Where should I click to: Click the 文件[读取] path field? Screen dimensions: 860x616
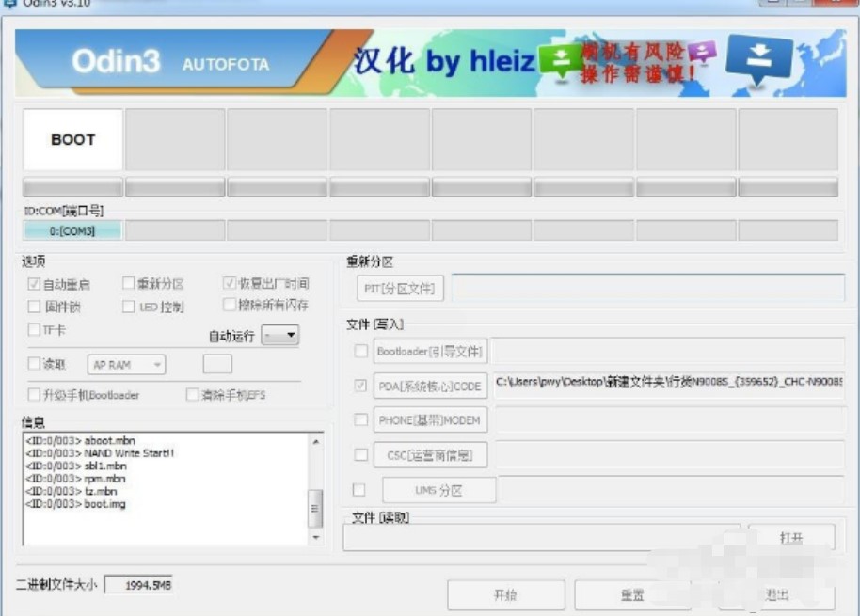[x=541, y=537]
